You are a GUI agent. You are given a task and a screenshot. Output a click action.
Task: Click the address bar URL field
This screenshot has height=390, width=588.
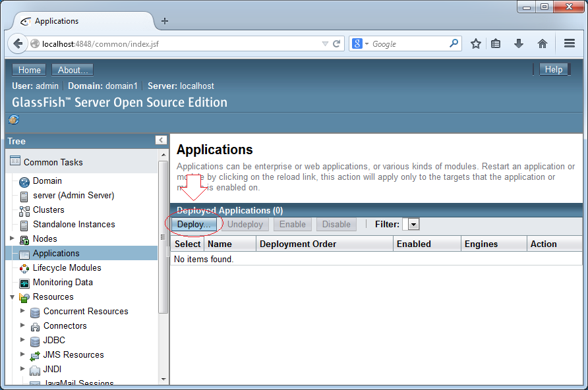tap(180, 44)
